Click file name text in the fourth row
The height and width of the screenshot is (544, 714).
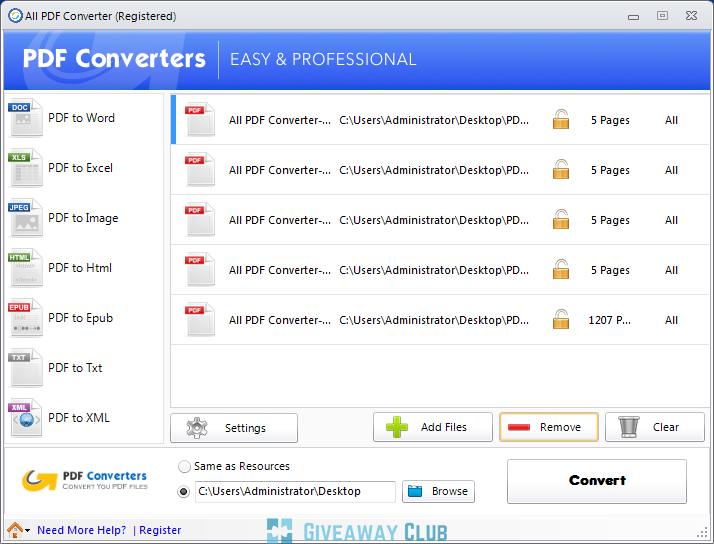tap(280, 270)
